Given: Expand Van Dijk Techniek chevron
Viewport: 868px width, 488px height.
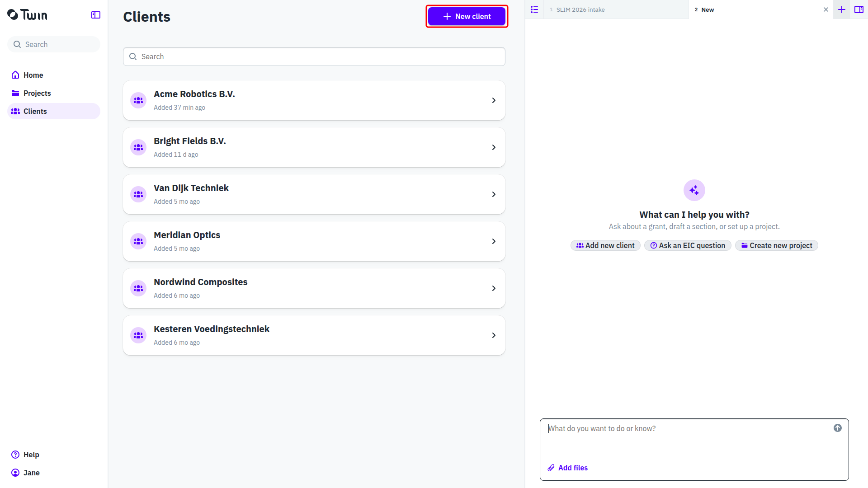Looking at the screenshot, I should pos(494,194).
